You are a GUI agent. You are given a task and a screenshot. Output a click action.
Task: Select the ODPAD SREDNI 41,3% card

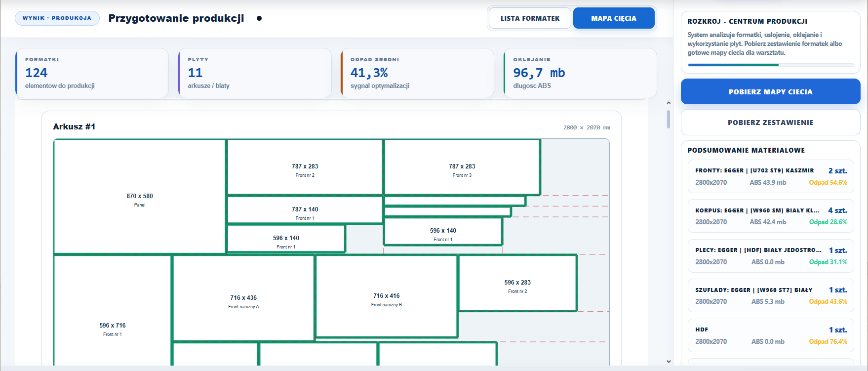click(x=417, y=73)
